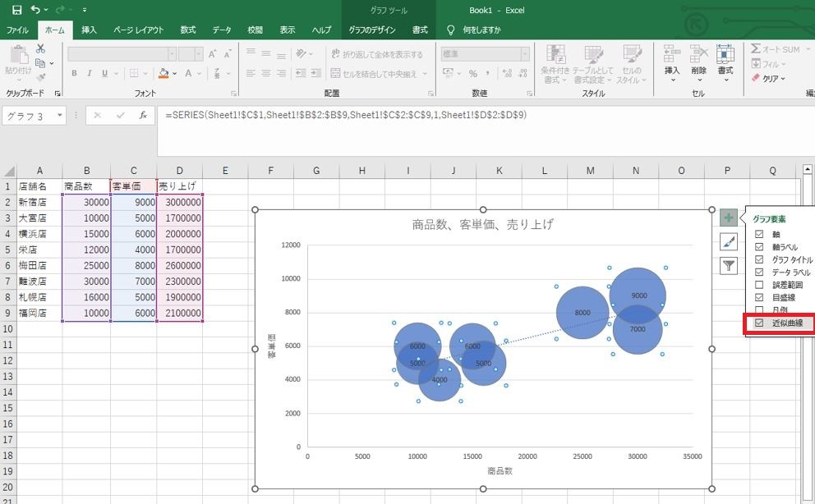Image resolution: width=815 pixels, height=504 pixels.
Task: Expand the Undo history dropdown arrow
Action: pyautogui.click(x=46, y=10)
